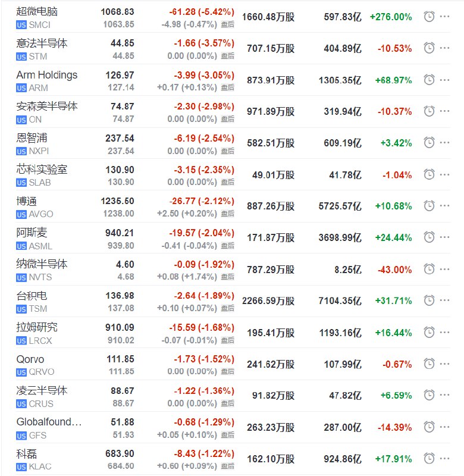Image resolution: width=464 pixels, height=476 pixels.
Task: Click the price 1068.83
Action: 117,12
